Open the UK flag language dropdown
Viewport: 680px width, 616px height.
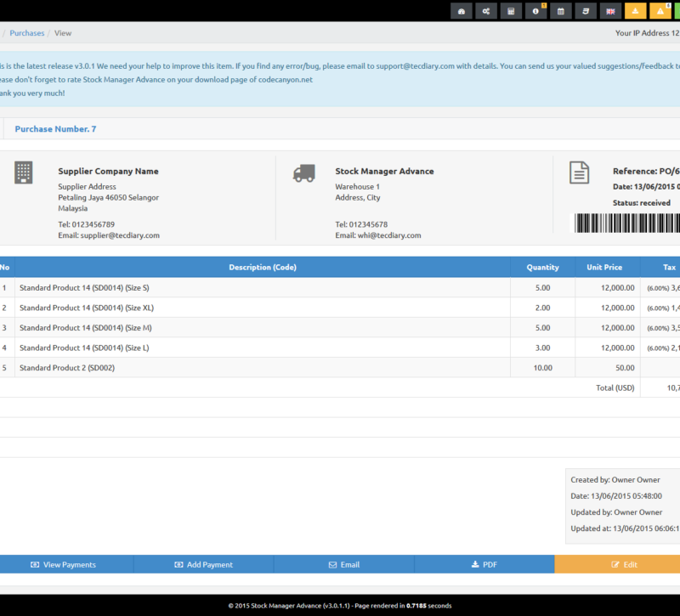(610, 11)
